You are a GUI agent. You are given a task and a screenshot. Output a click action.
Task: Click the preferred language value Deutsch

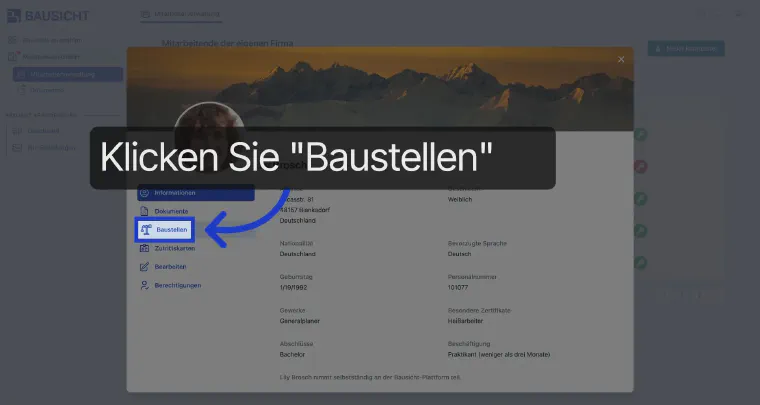tap(459, 254)
